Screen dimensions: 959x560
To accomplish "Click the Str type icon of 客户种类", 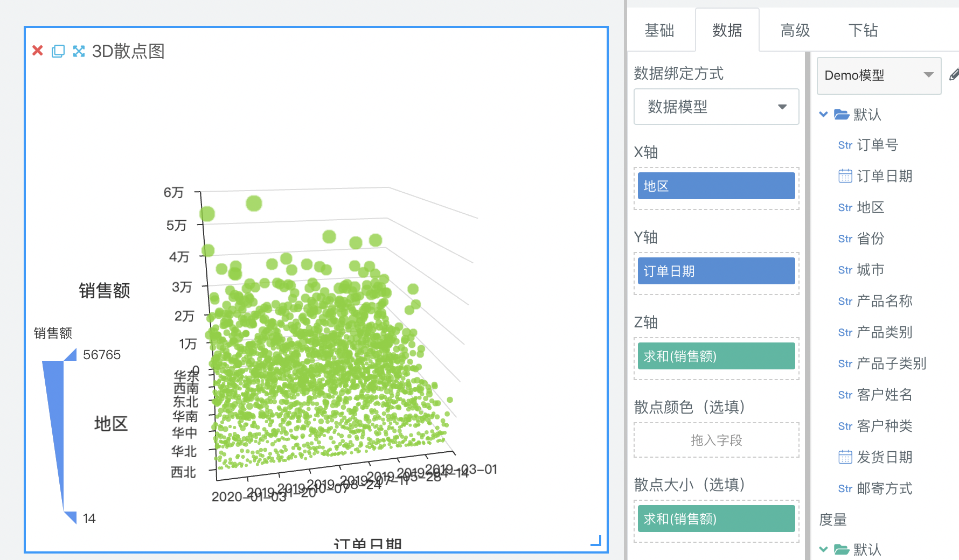I will pyautogui.click(x=845, y=426).
